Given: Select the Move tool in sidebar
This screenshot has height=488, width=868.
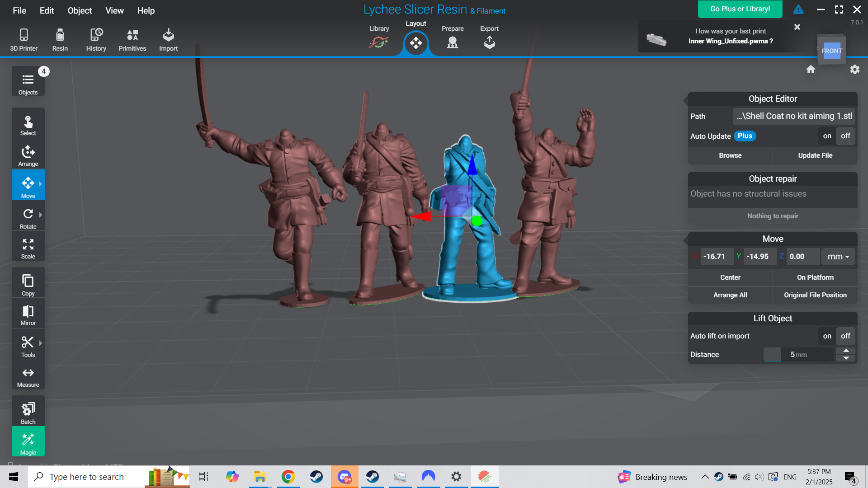Looking at the screenshot, I should click(x=28, y=184).
